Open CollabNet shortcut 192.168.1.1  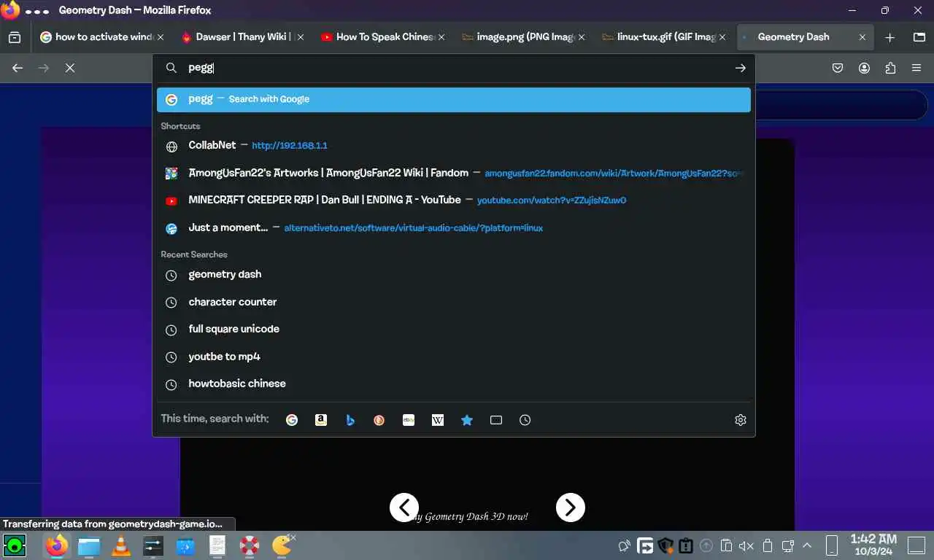point(454,146)
